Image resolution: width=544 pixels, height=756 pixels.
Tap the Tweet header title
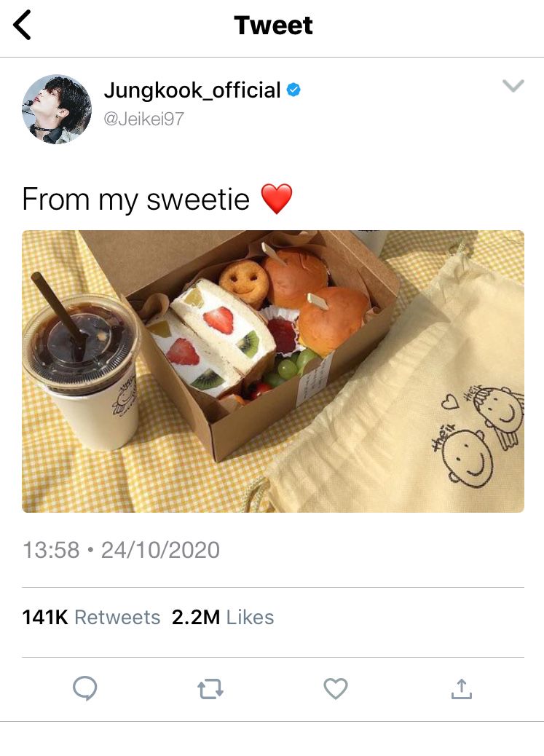pos(273,25)
